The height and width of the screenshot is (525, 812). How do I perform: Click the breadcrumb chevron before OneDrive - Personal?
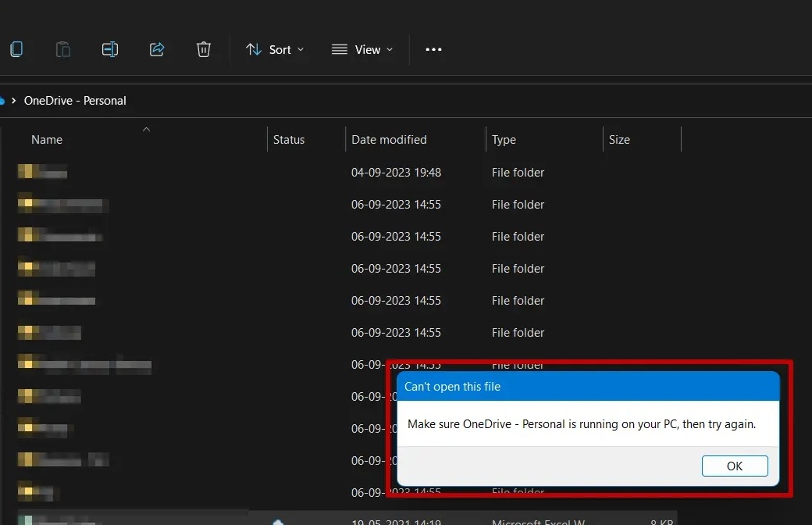[15, 100]
